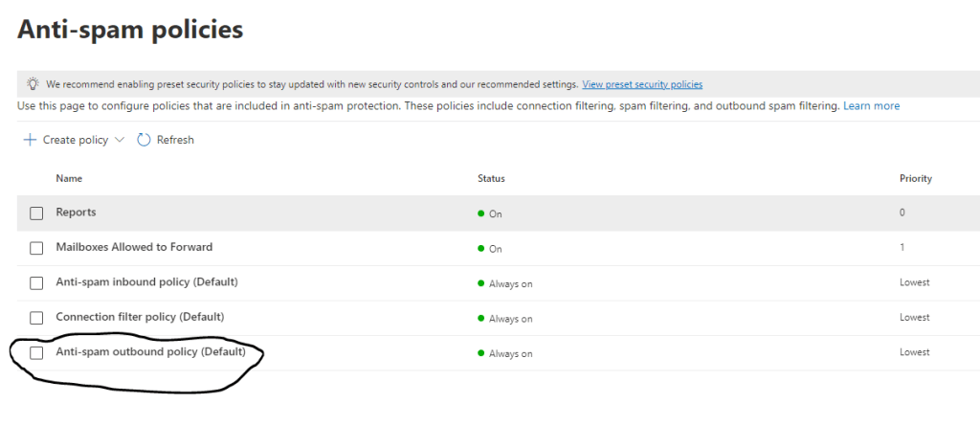The height and width of the screenshot is (426, 980).
Task: Click the circular Refresh arrow icon
Action: click(x=144, y=140)
